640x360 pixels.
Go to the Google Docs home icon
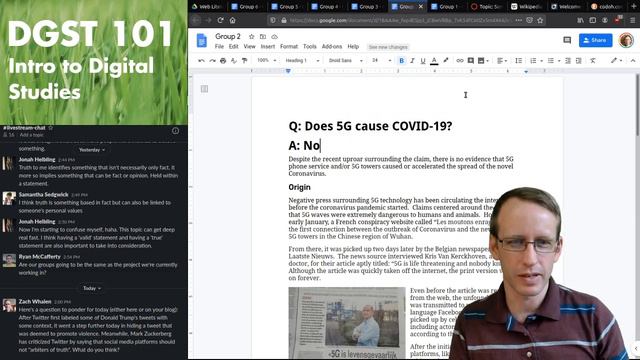[x=202, y=40]
